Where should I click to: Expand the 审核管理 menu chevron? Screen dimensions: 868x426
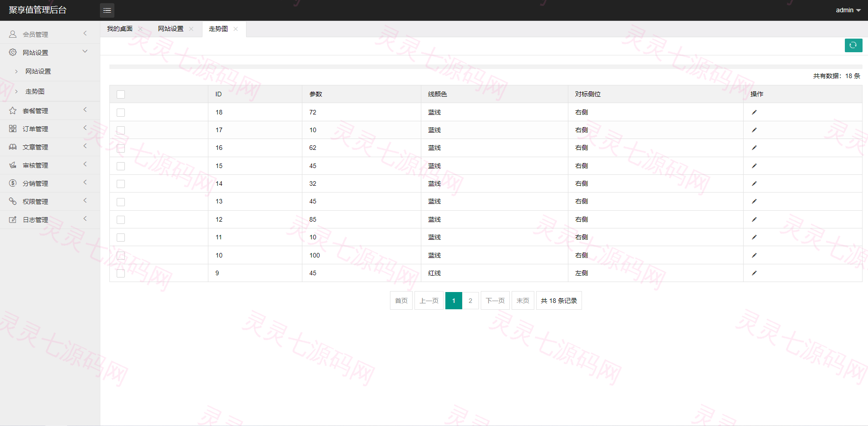[x=85, y=164]
